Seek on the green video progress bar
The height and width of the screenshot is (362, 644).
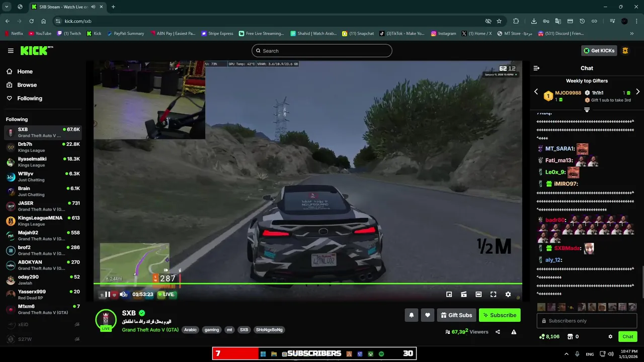tap(307, 284)
